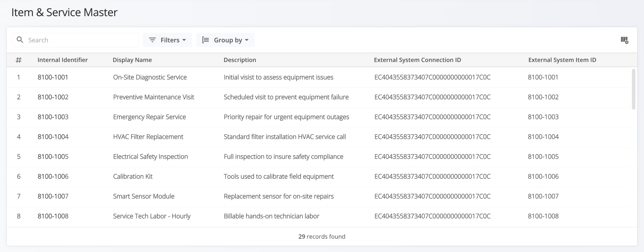Click row number 5
The image size is (644, 252).
click(x=19, y=157)
